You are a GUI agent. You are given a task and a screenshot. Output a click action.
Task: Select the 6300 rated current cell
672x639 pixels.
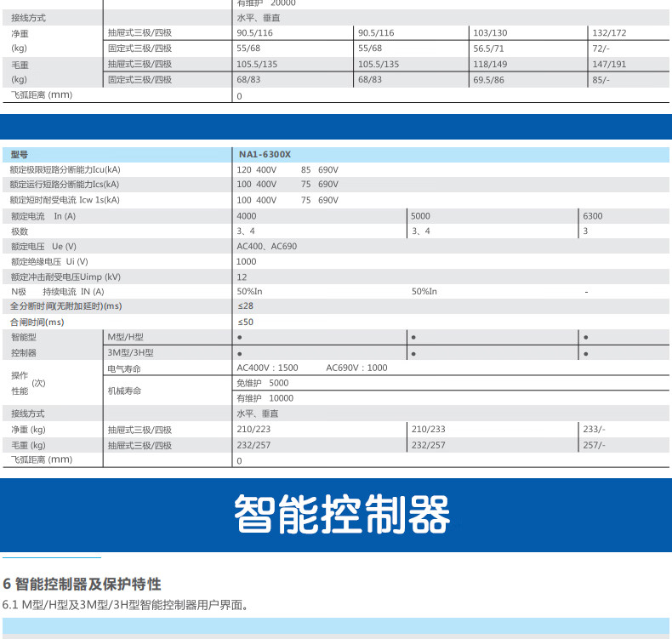593,216
